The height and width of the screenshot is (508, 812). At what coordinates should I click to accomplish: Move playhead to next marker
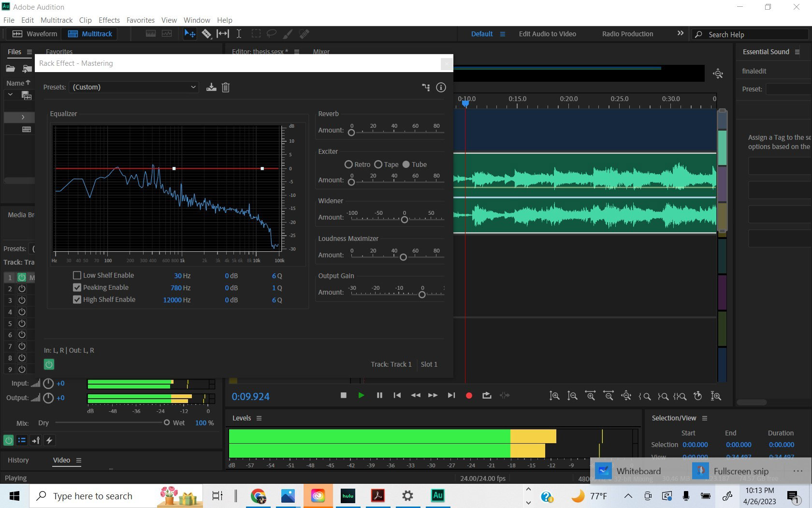coord(451,395)
